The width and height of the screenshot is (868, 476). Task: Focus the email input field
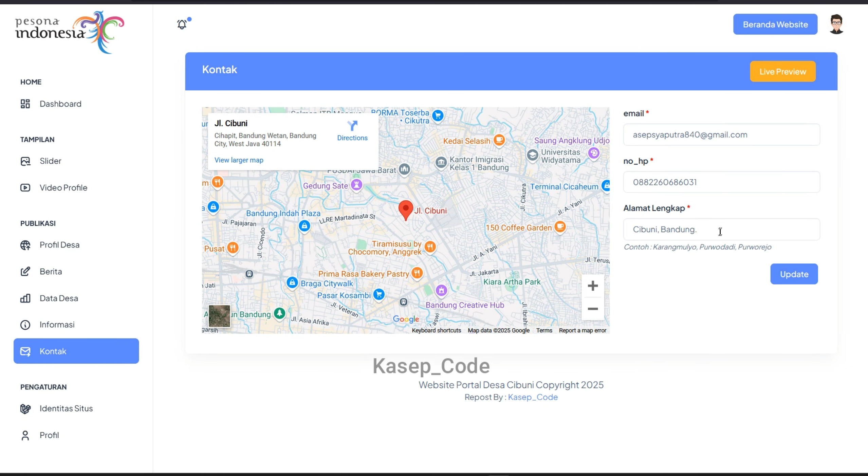click(x=721, y=135)
